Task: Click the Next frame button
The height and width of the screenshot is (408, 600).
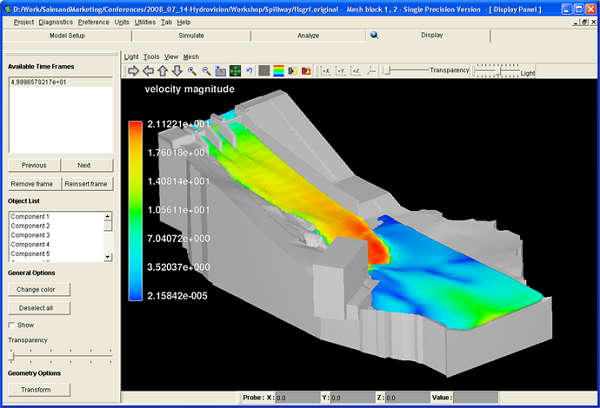Action: click(x=87, y=165)
